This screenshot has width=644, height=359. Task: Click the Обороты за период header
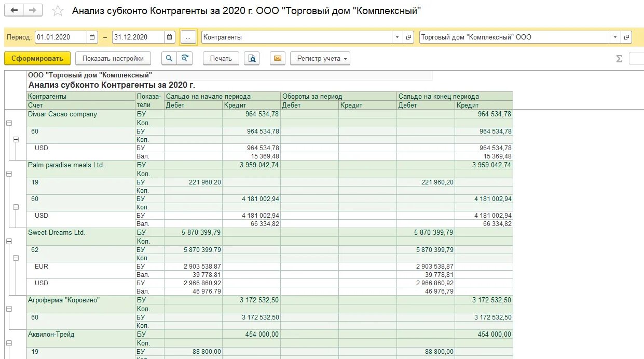pyautogui.click(x=339, y=96)
